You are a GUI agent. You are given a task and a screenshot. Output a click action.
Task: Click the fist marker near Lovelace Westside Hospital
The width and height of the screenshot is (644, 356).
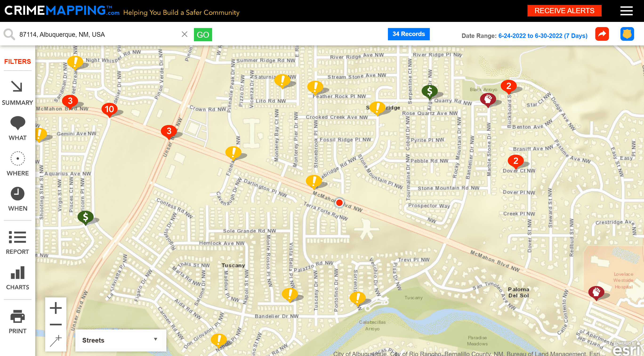click(596, 292)
